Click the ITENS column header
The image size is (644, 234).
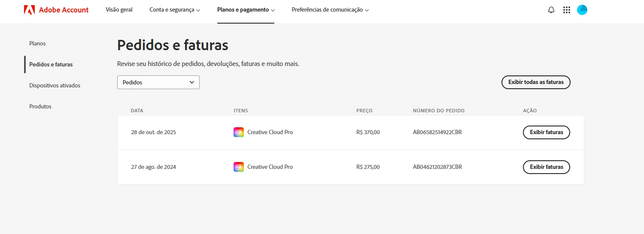[241, 111]
